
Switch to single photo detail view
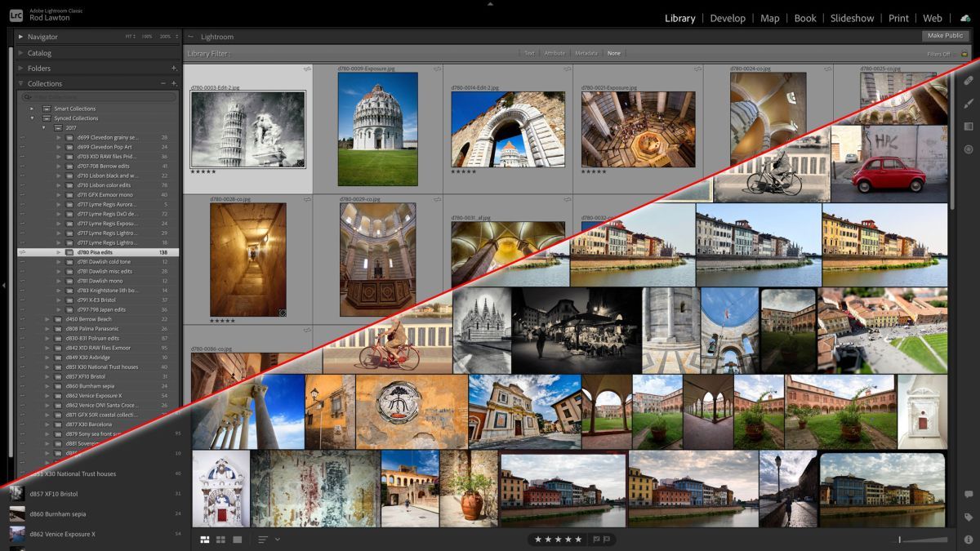[x=238, y=540]
